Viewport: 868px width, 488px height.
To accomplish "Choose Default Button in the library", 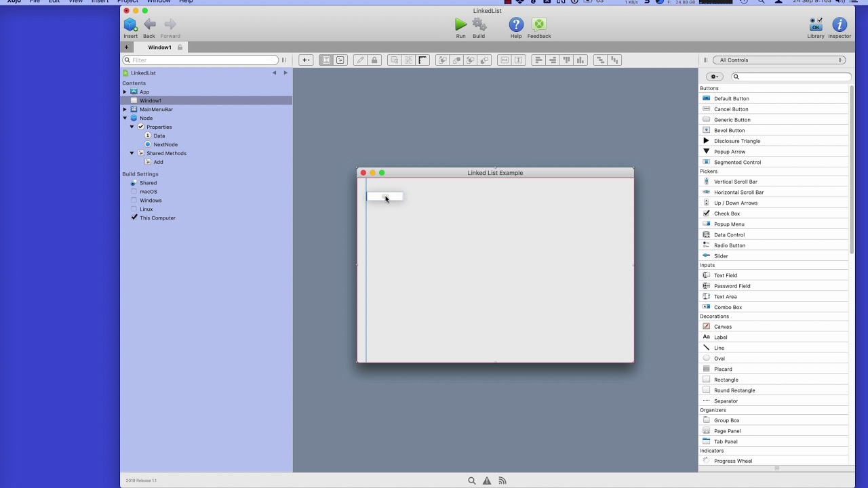I will click(773, 98).
